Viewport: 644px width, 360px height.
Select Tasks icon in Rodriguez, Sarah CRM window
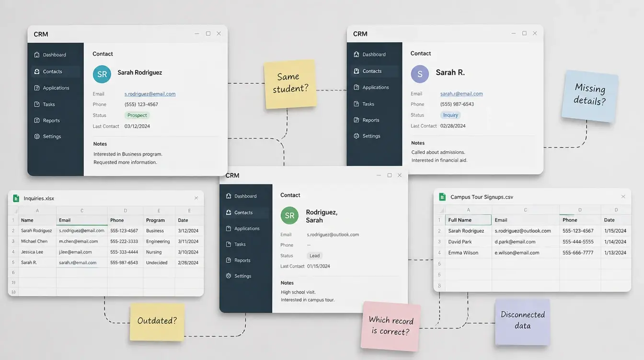(229, 244)
